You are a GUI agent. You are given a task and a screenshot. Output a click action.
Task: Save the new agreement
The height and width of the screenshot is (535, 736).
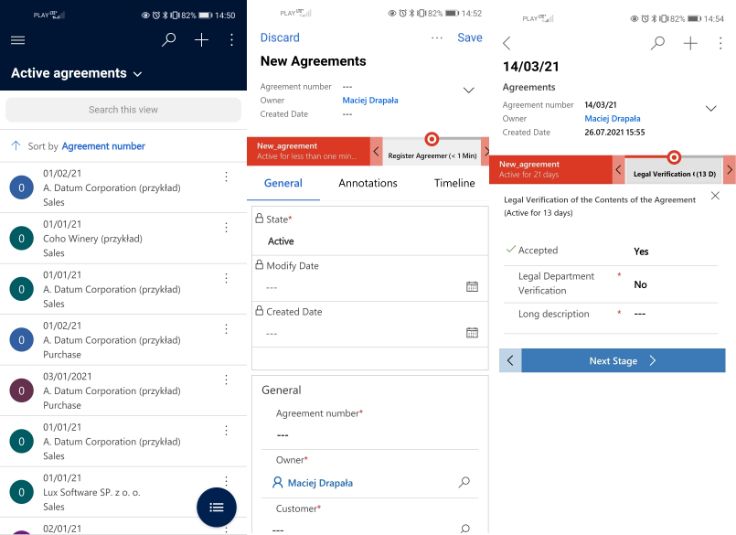pos(469,38)
